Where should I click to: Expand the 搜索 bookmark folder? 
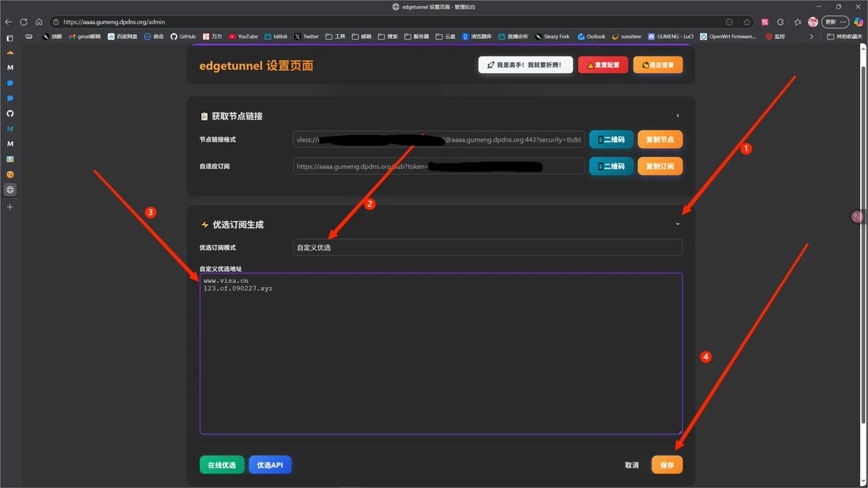388,36
